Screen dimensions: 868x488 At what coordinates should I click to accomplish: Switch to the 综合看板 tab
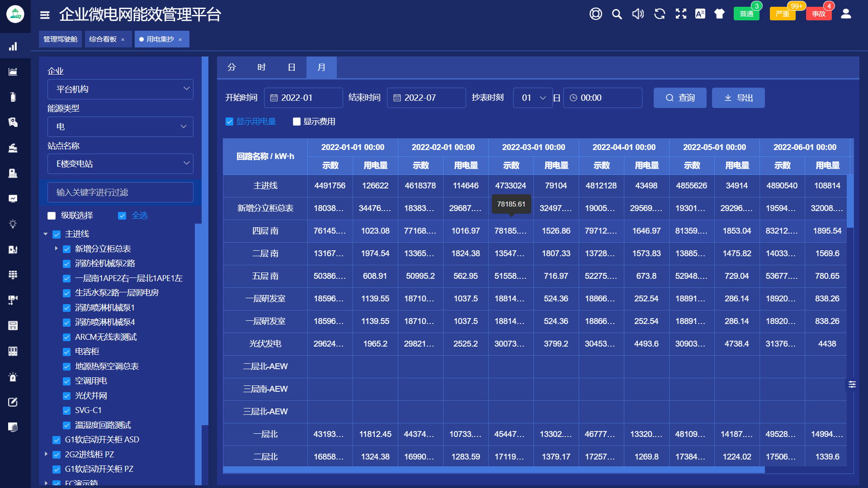[x=103, y=39]
